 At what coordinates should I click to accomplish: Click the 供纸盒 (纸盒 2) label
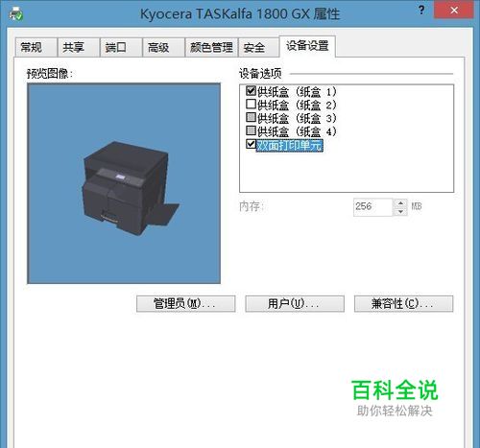click(297, 106)
